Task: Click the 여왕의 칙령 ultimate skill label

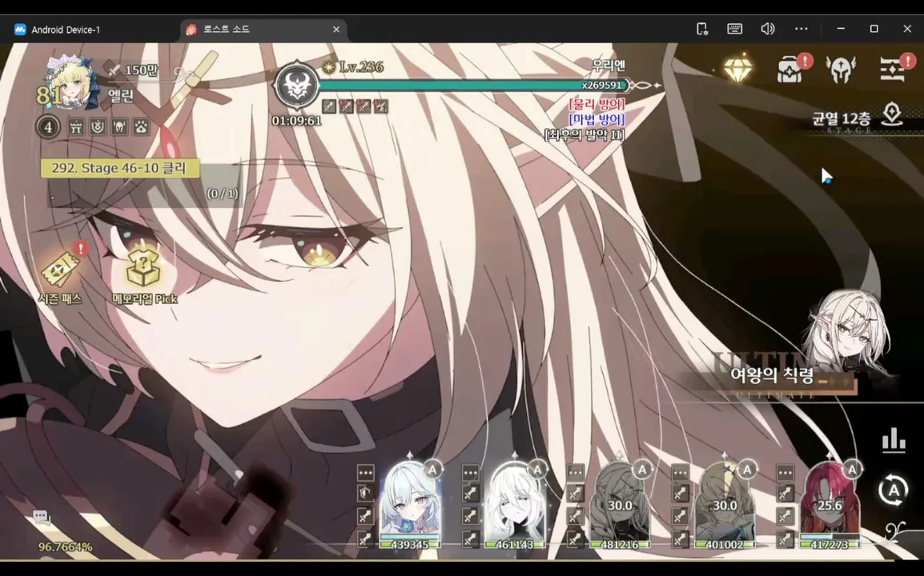Action: coord(772,374)
